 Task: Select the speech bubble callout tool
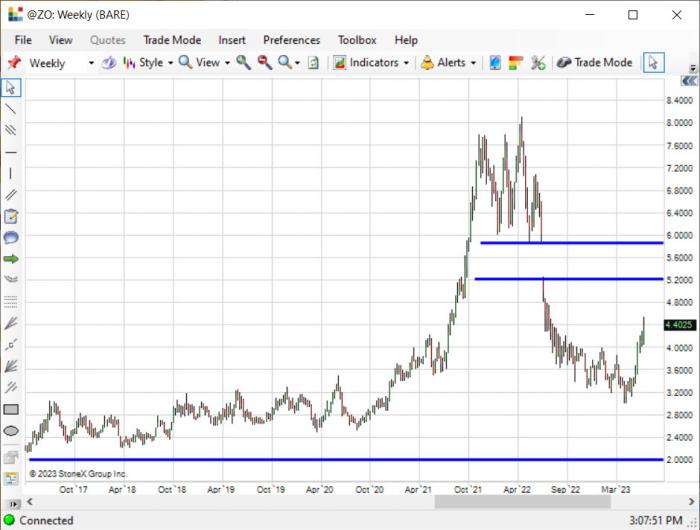[11, 238]
